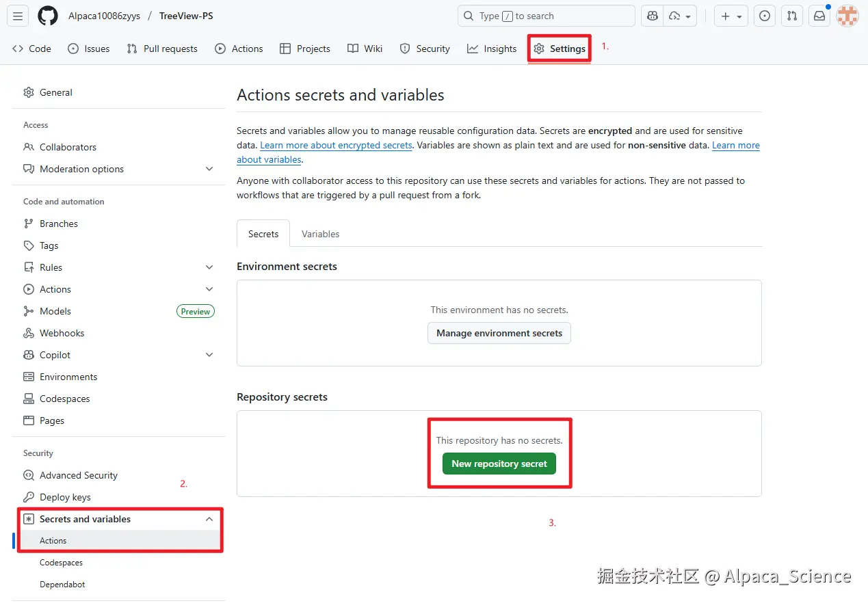The image size is (868, 603).
Task: Click the search input field
Action: pyautogui.click(x=546, y=16)
